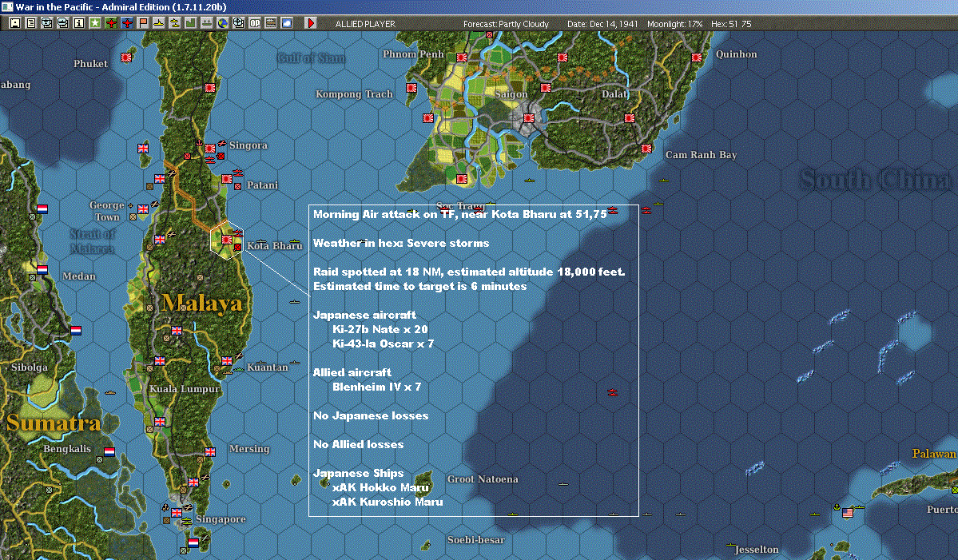Select the Japanese base flag at Saigon
Image resolution: width=958 pixels, height=560 pixels.
[529, 118]
